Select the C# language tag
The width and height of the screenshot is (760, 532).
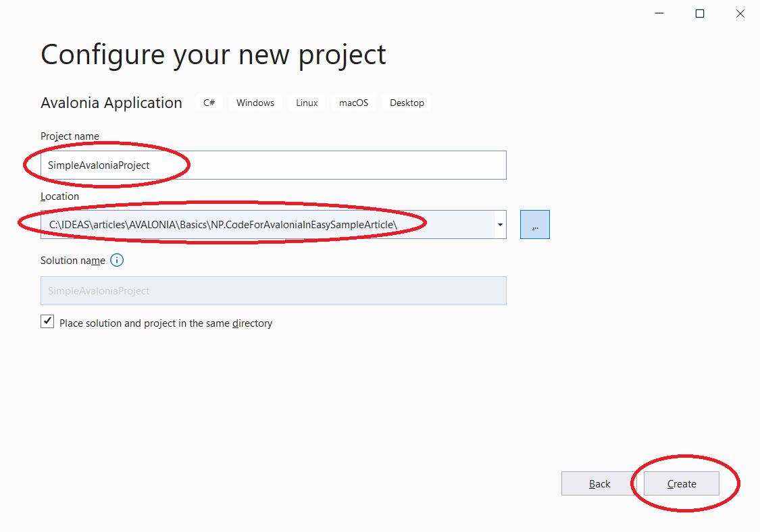(209, 103)
